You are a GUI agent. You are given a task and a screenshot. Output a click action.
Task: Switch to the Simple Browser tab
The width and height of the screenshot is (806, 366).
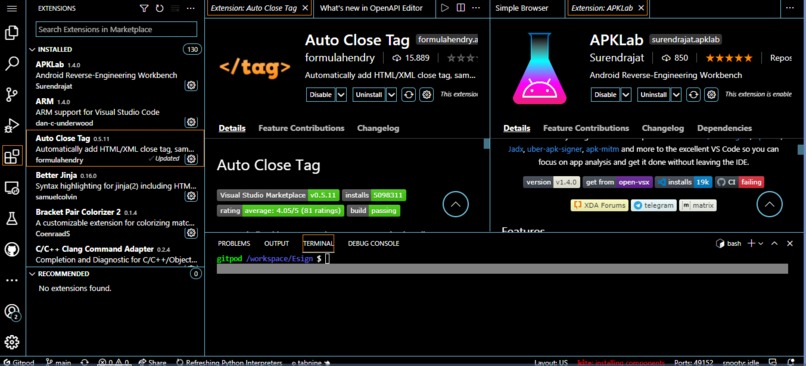(522, 8)
